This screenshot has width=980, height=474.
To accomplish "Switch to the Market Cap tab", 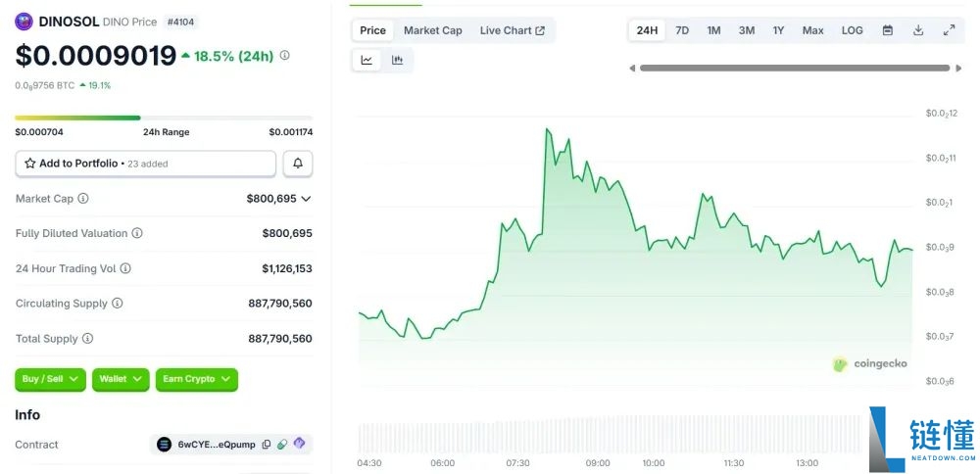I will point(432,30).
